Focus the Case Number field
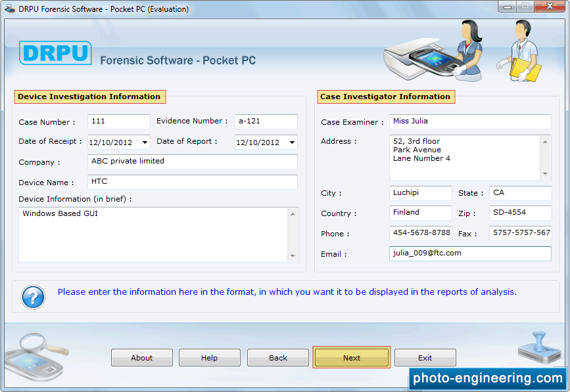Viewport: 570px width, 392px height. coord(119,121)
